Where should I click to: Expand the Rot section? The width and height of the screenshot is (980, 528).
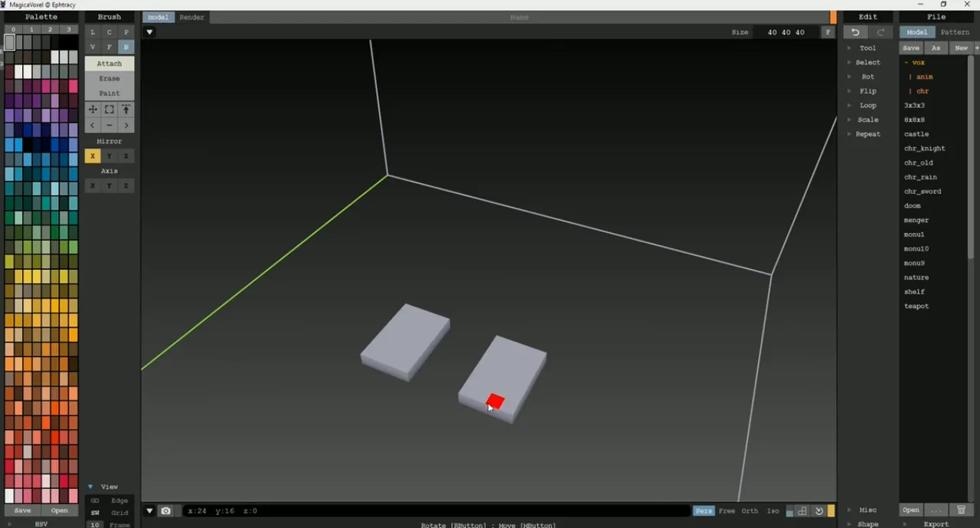[867, 77]
